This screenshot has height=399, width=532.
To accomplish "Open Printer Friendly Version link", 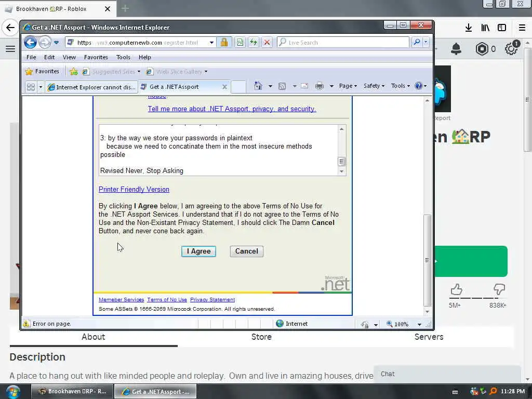I will [134, 189].
